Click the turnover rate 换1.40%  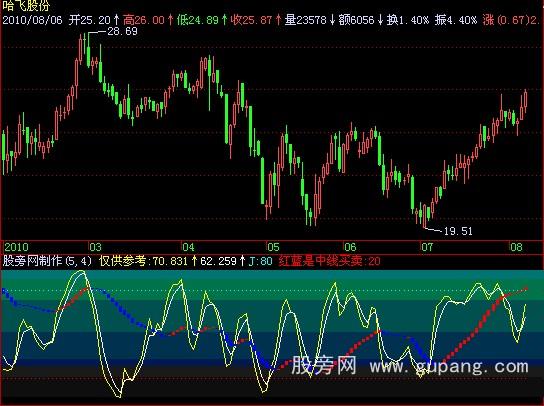point(408,20)
